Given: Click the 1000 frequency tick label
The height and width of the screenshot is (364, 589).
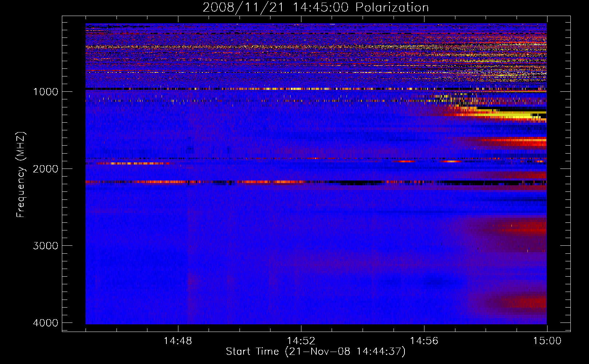Looking at the screenshot, I should pyautogui.click(x=46, y=92).
